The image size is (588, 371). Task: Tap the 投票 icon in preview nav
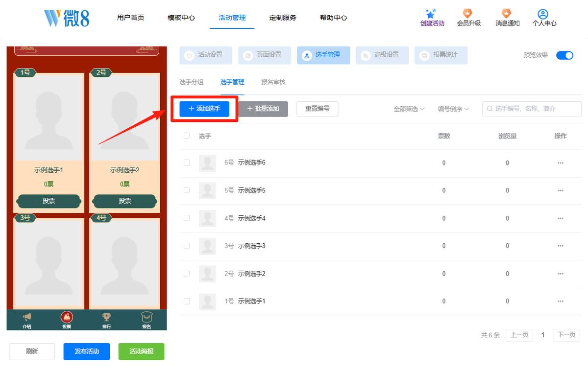click(x=67, y=317)
